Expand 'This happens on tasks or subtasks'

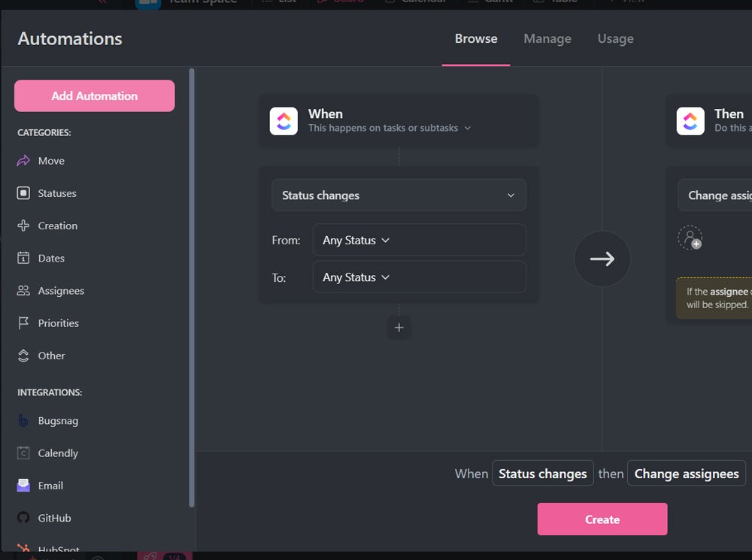click(390, 128)
